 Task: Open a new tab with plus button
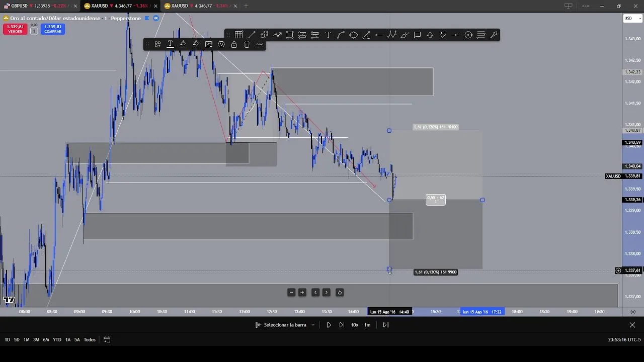point(246,6)
